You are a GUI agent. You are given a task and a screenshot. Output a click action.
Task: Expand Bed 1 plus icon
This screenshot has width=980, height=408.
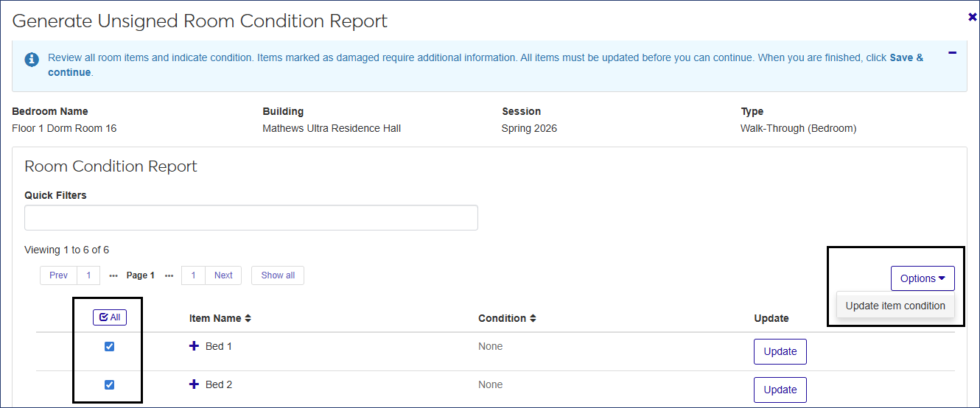click(x=195, y=346)
